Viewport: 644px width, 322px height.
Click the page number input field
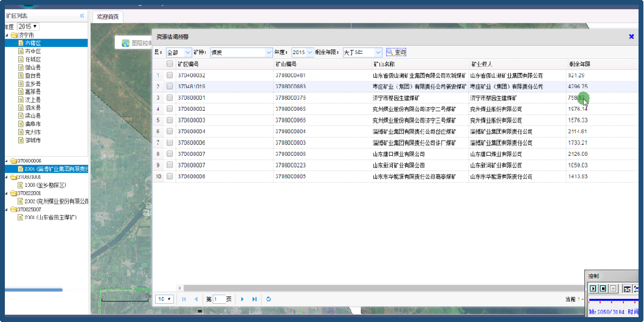pyautogui.click(x=219, y=299)
